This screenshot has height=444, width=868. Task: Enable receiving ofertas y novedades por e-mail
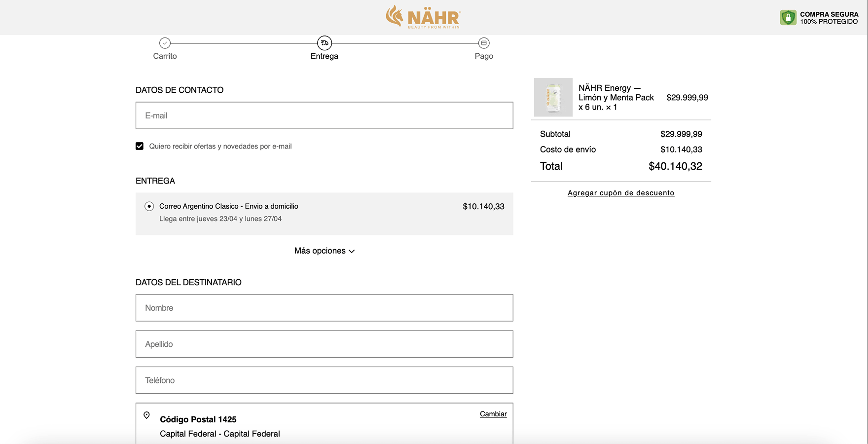tap(140, 146)
